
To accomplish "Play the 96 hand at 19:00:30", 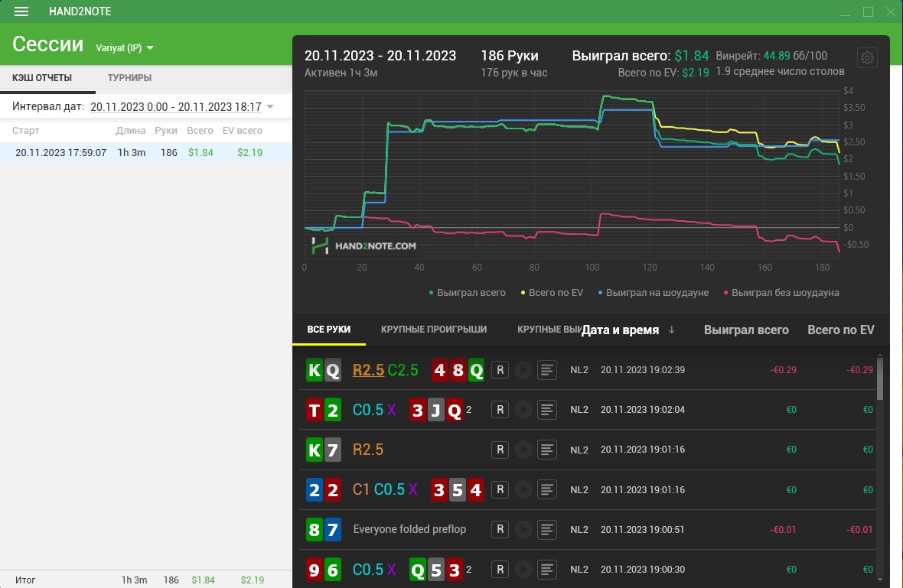I will coord(523,569).
